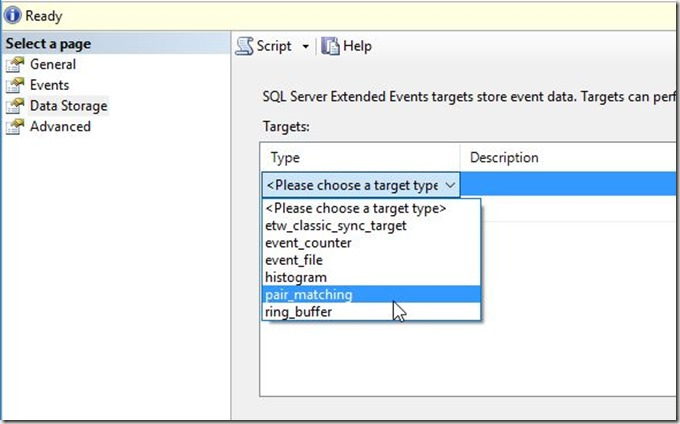Select pair_matching target type
This screenshot has width=680, height=424.
(x=371, y=294)
